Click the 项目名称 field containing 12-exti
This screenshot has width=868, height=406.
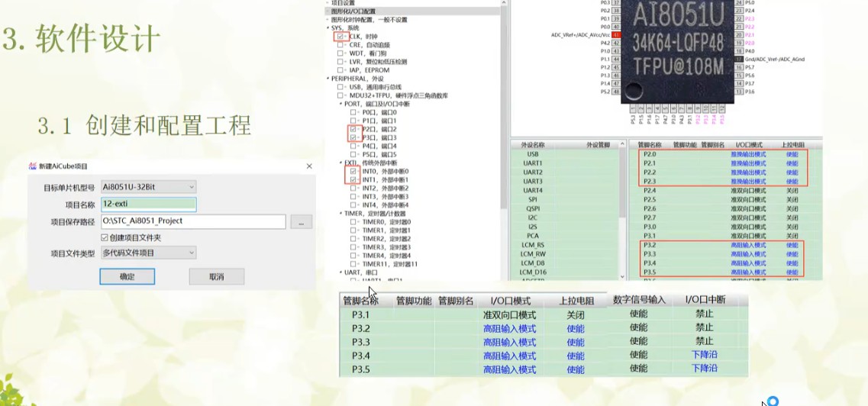click(148, 205)
